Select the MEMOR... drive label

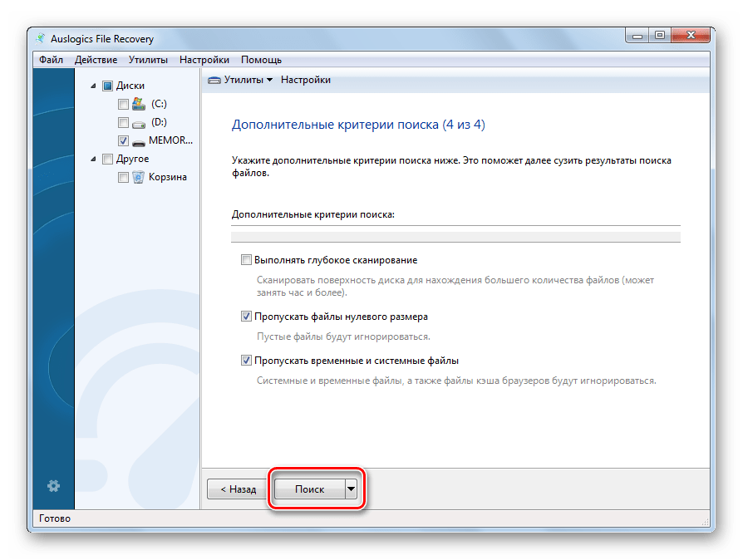coord(170,140)
